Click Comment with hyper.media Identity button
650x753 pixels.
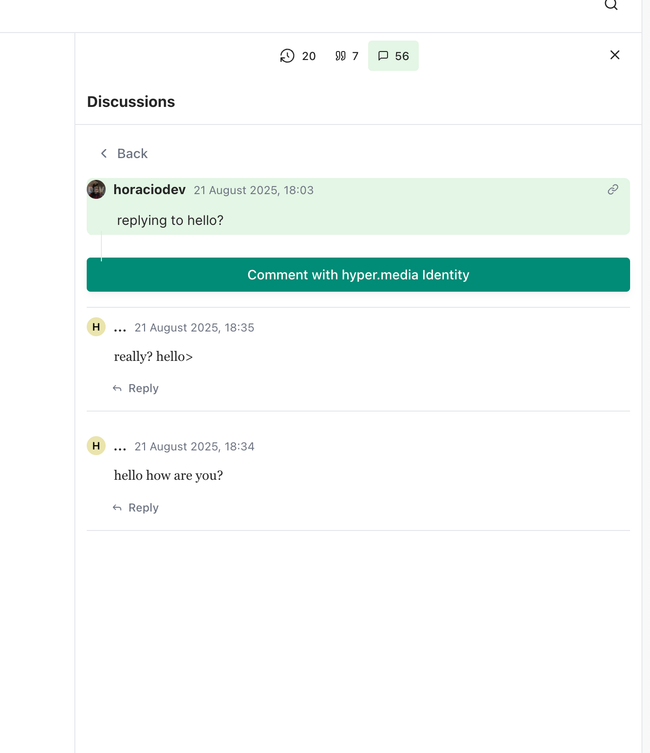click(x=358, y=275)
